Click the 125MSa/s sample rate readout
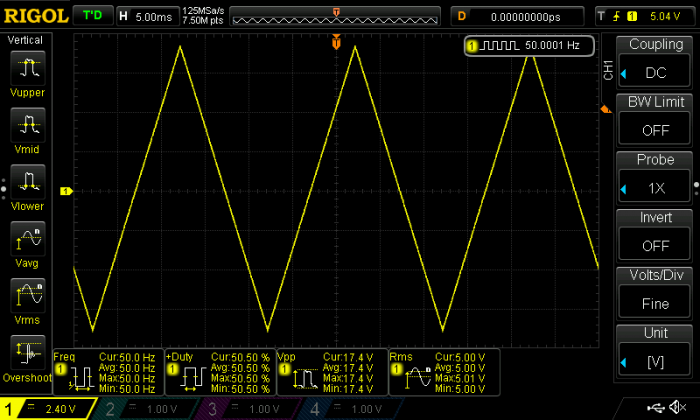Screen dimensions: 700x420 (203, 11)
